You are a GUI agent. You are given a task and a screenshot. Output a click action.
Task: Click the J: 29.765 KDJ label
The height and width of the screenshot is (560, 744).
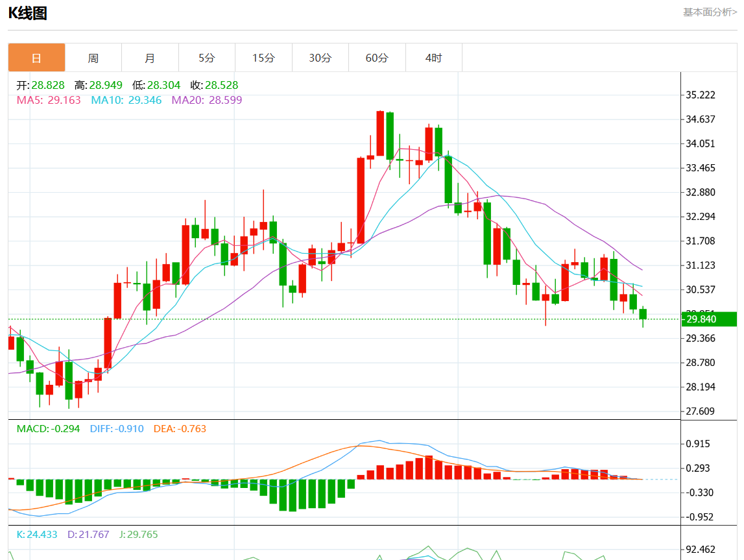coord(138,535)
